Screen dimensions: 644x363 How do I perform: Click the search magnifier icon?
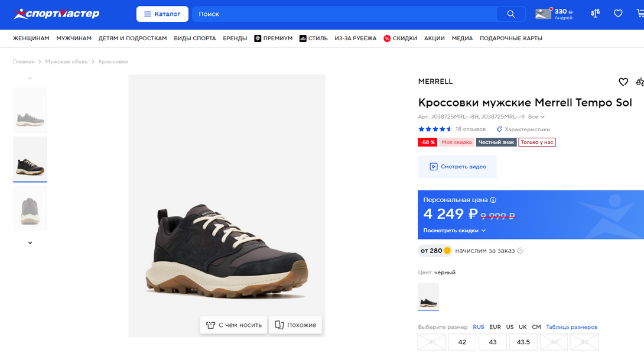click(x=510, y=14)
